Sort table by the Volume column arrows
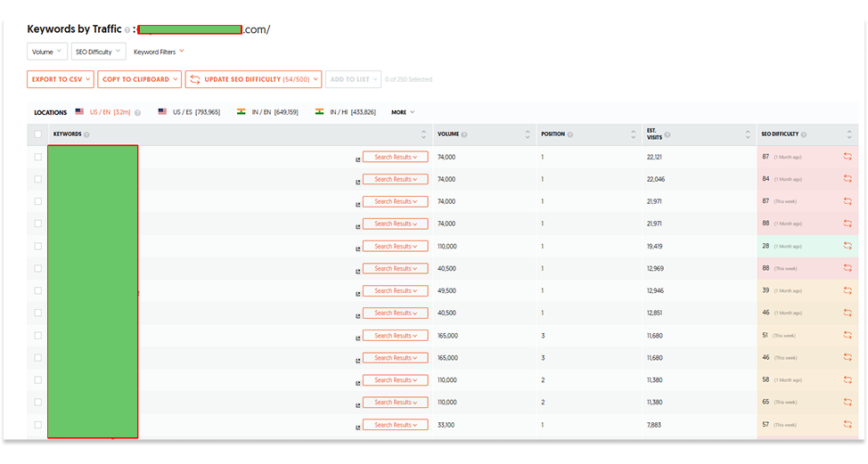This screenshot has width=868, height=464. click(528, 134)
